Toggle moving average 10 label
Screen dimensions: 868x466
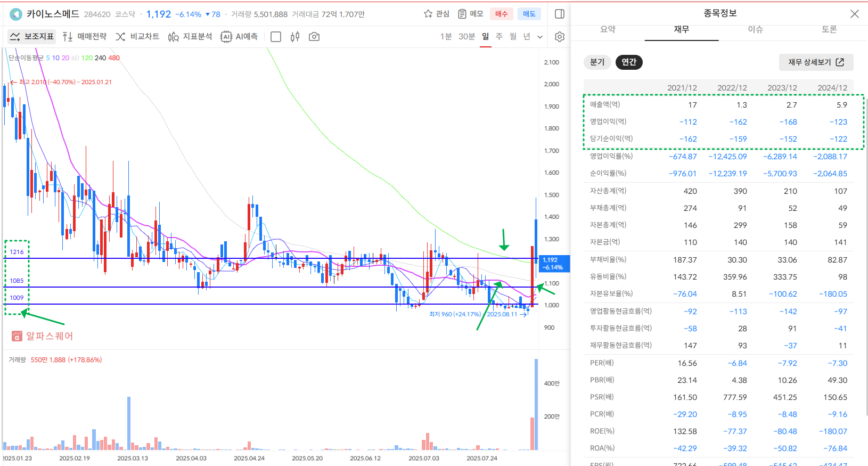pyautogui.click(x=56, y=58)
